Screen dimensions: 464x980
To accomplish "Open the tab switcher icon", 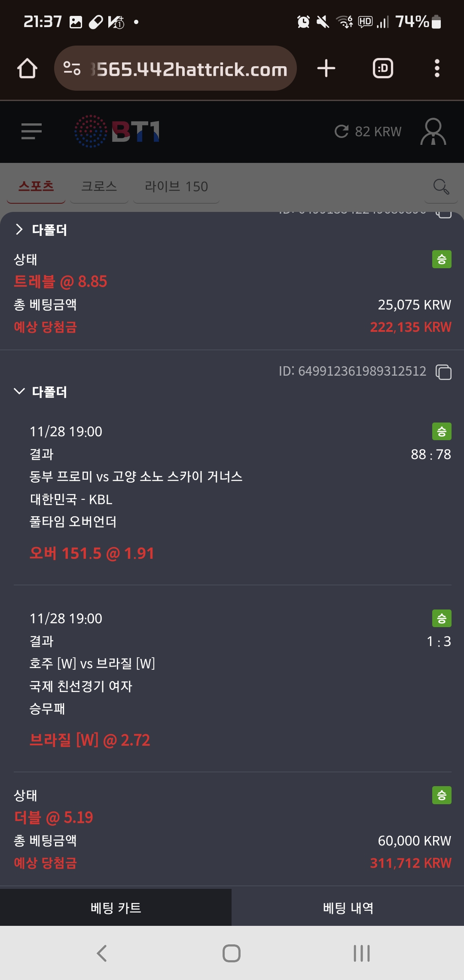I will (x=383, y=68).
